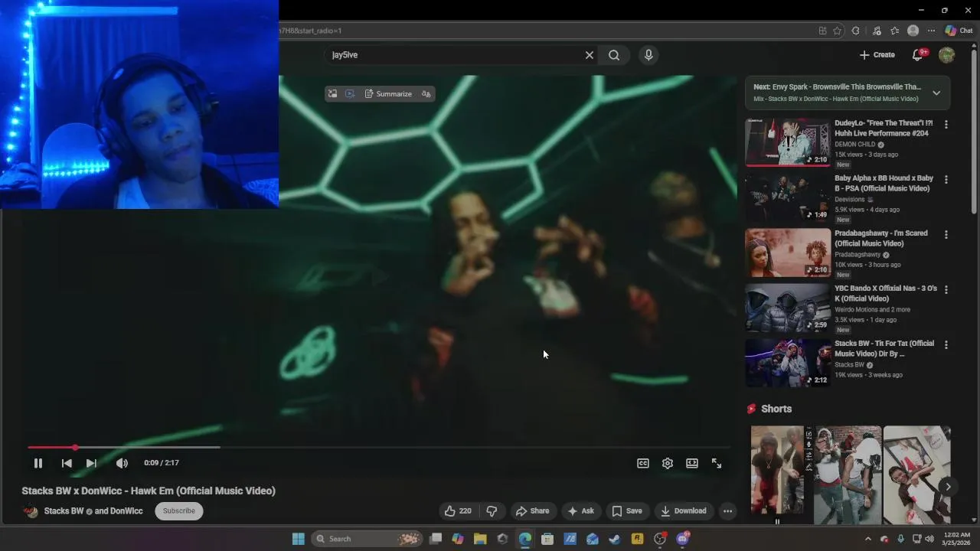Open Edge profile avatar in toolbar
Viewport: 980px width, 551px height.
click(913, 31)
